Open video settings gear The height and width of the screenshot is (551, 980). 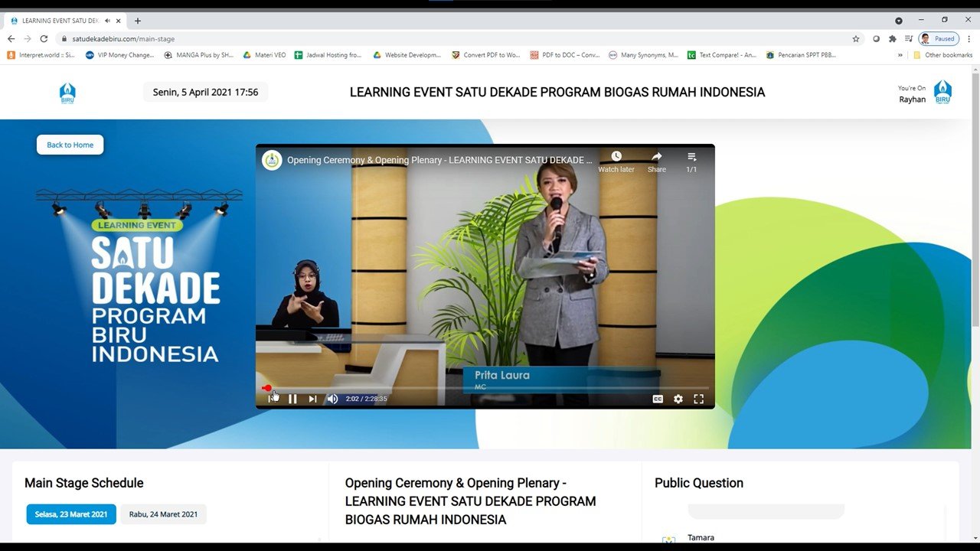[678, 399]
